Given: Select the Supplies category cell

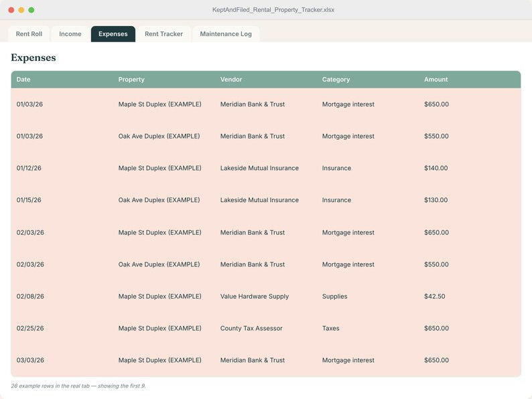Looking at the screenshot, I should [334, 297].
